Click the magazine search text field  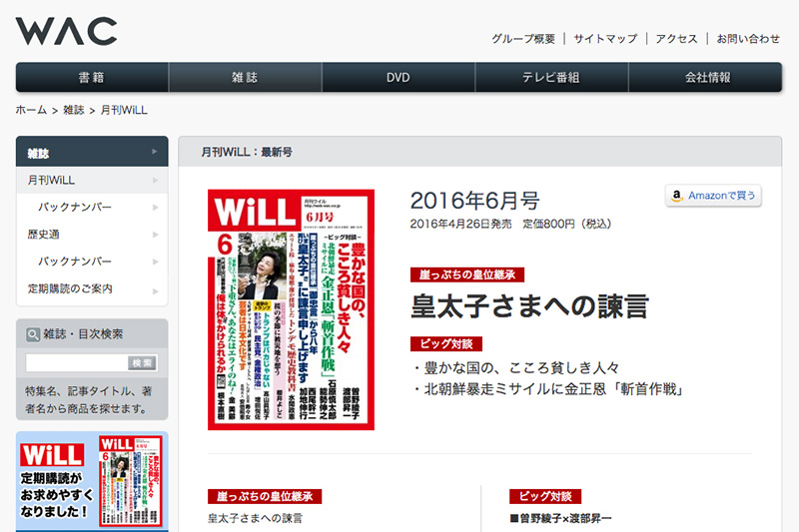coord(77,363)
